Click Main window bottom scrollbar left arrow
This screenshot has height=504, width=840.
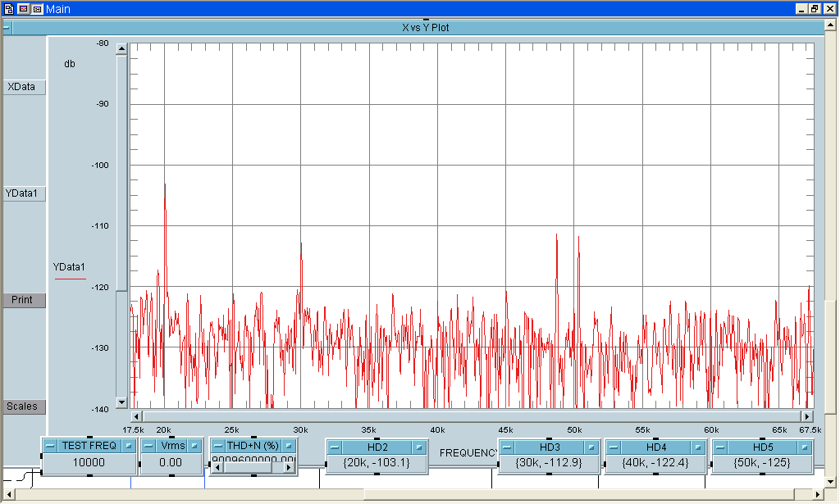pyautogui.click(x=8, y=494)
